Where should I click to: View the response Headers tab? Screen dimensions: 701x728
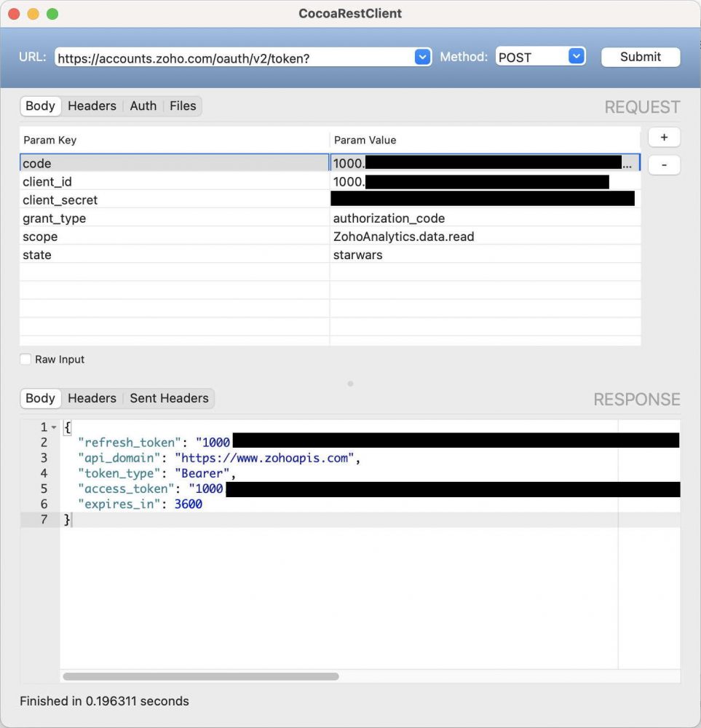coord(92,398)
